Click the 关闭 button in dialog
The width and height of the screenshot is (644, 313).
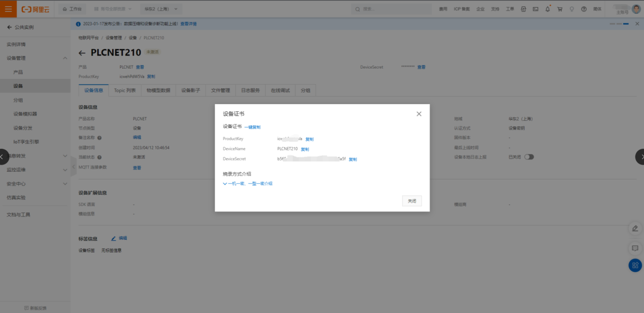(411, 201)
